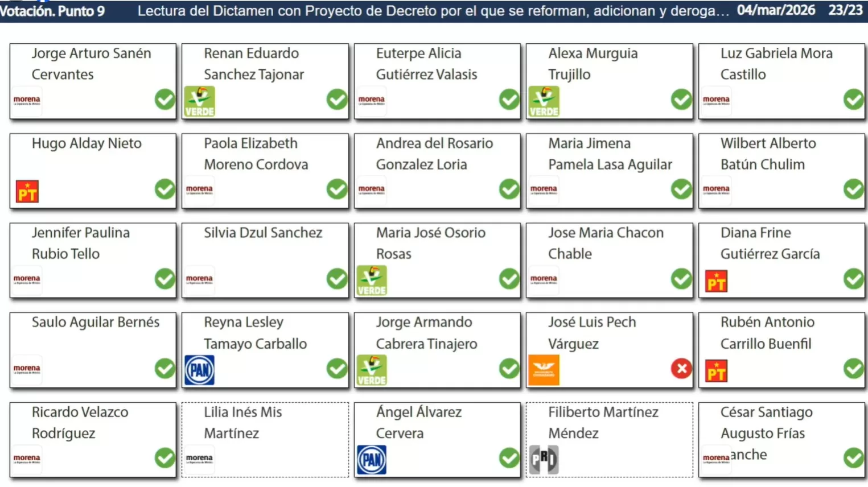Click the green checkmark on Luz Gabriela Mora's card
The width and height of the screenshot is (868, 487).
(853, 100)
